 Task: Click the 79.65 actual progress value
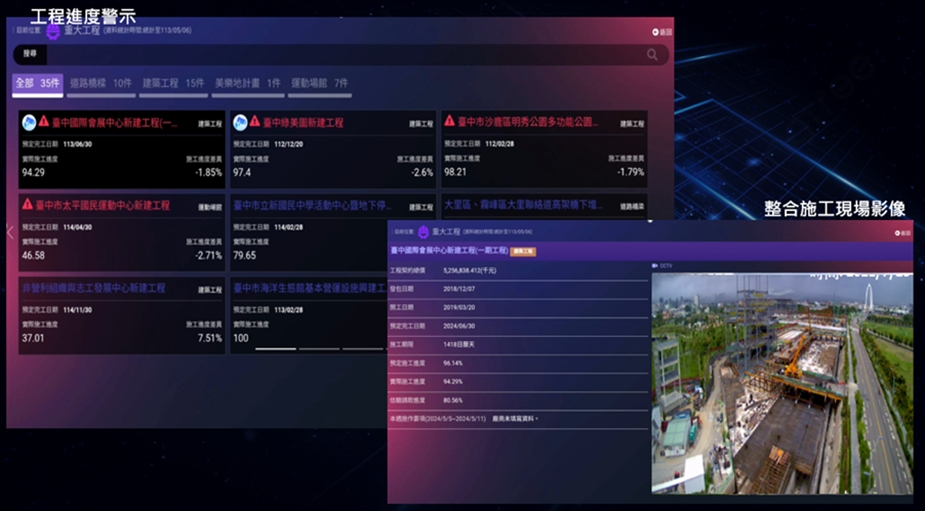(x=245, y=256)
